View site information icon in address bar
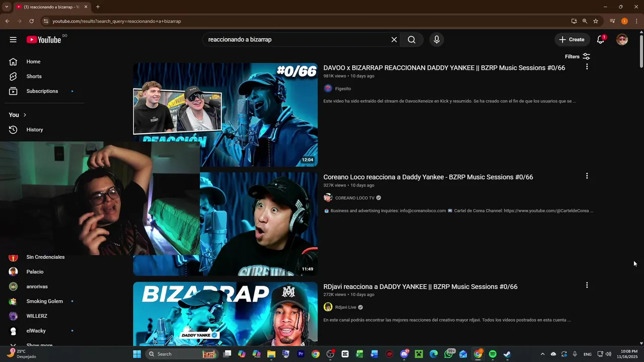The height and width of the screenshot is (362, 644). click(x=46, y=21)
